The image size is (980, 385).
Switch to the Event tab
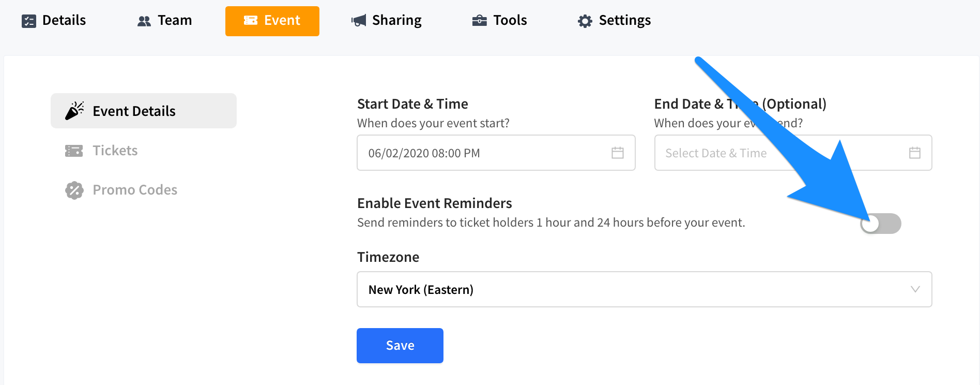pyautogui.click(x=272, y=21)
